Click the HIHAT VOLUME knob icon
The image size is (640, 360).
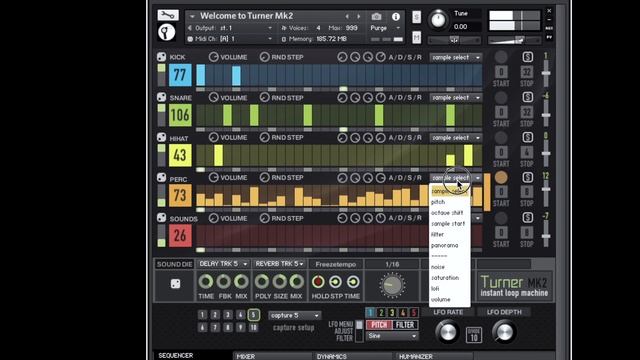pos(213,138)
